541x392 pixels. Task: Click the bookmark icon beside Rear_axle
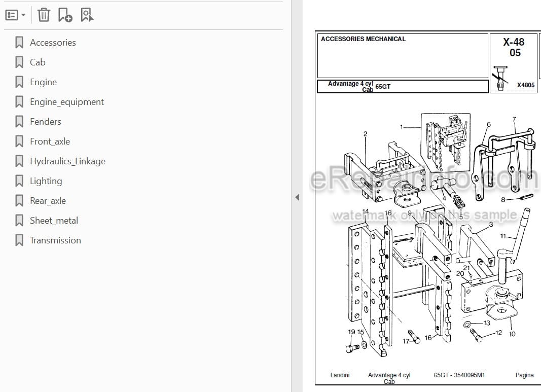coord(19,201)
